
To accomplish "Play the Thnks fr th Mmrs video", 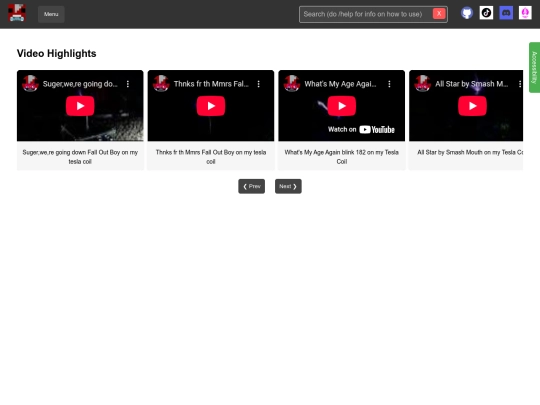I will click(x=211, y=106).
